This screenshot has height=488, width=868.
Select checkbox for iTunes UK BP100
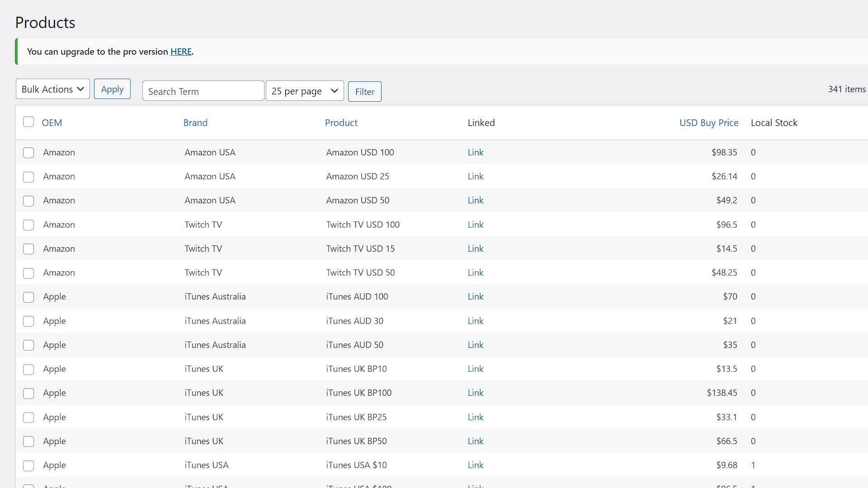[28, 393]
